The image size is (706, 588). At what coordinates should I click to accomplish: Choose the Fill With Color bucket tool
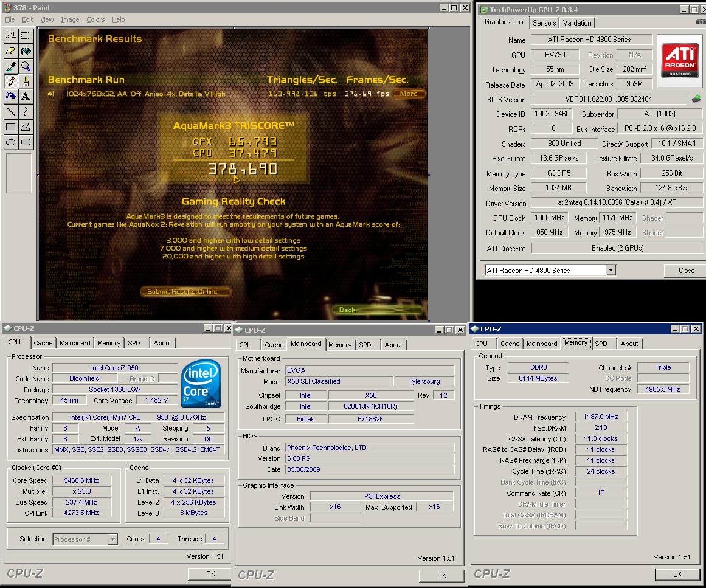click(26, 51)
